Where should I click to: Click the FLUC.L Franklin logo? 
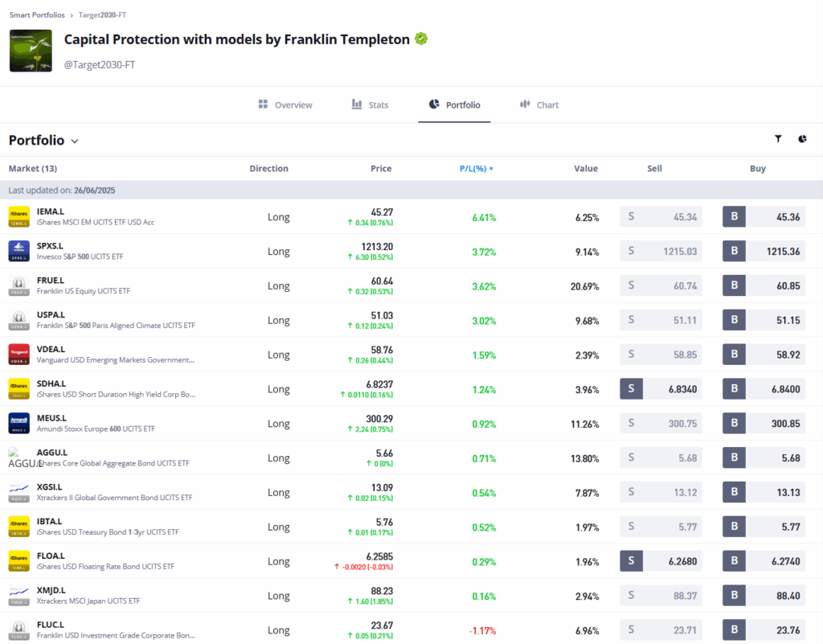click(x=19, y=630)
